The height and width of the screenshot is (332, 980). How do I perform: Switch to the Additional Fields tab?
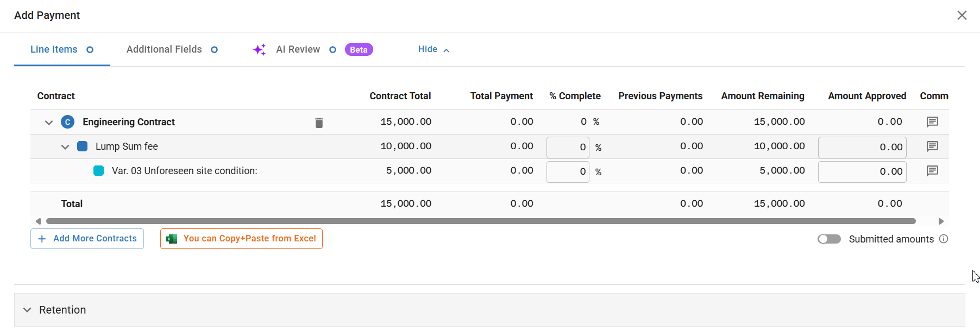164,49
